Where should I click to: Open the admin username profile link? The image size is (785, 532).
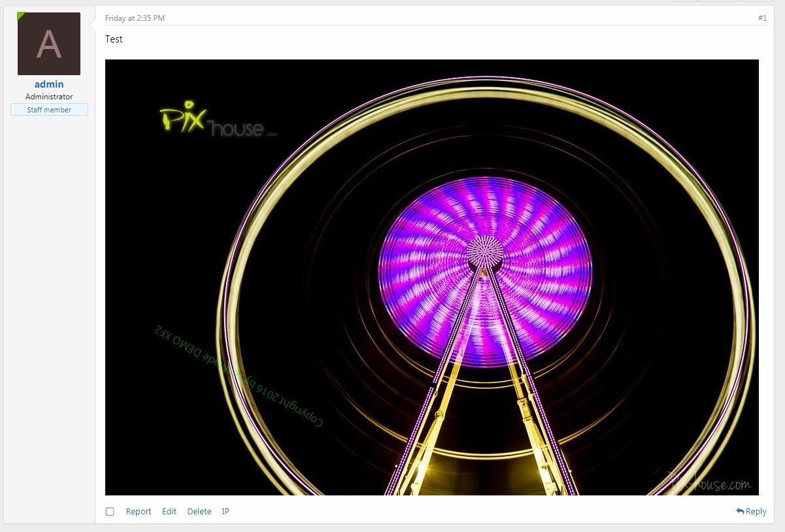point(49,84)
